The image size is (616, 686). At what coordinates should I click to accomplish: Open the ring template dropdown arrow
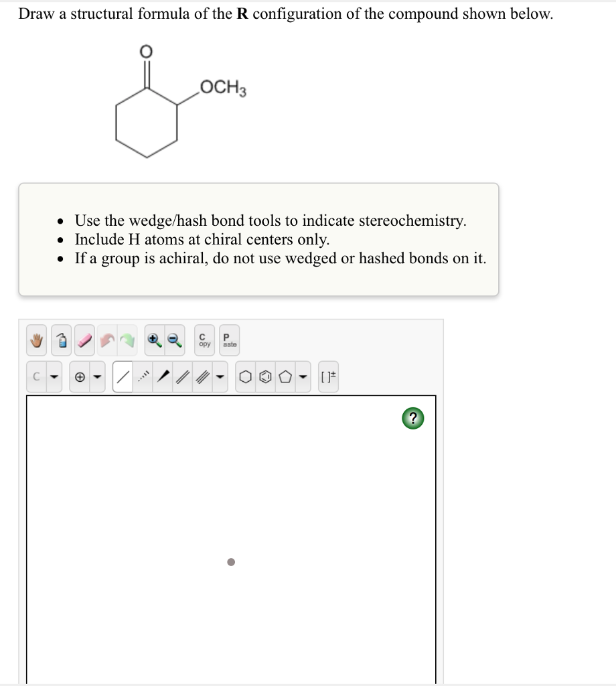(x=301, y=376)
